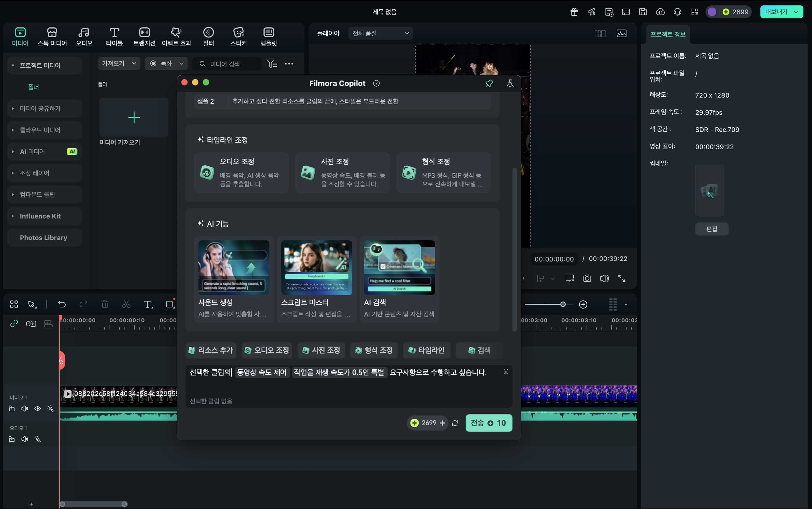Screen dimensions: 812x509
Task: Toggle visibility eye on 비디오 1 track
Action: pyautogui.click(x=38, y=408)
